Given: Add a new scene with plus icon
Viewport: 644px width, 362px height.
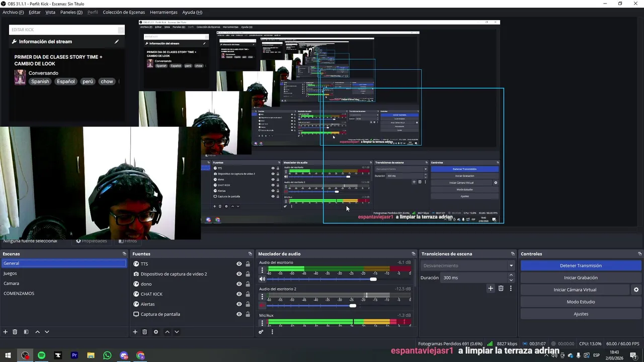Looking at the screenshot, I should (x=6, y=332).
